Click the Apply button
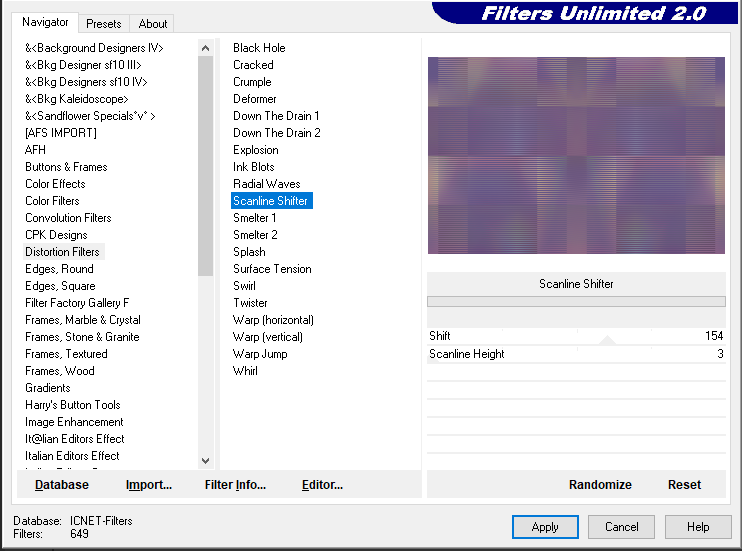Image resolution: width=742 pixels, height=551 pixels. pos(545,527)
